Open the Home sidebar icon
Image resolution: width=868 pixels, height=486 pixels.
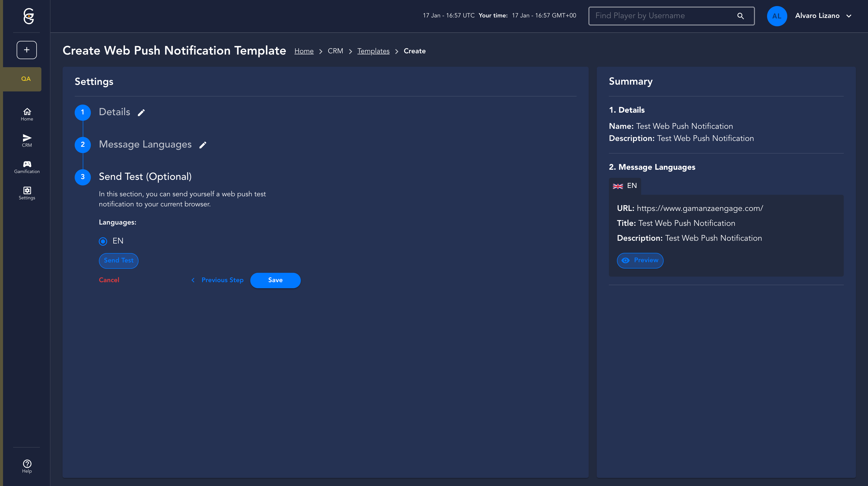(x=27, y=114)
